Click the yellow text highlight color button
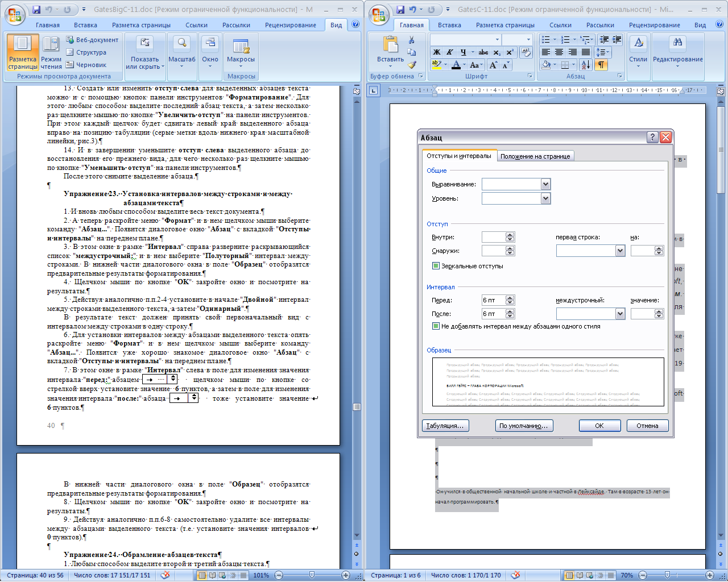 pos(436,65)
